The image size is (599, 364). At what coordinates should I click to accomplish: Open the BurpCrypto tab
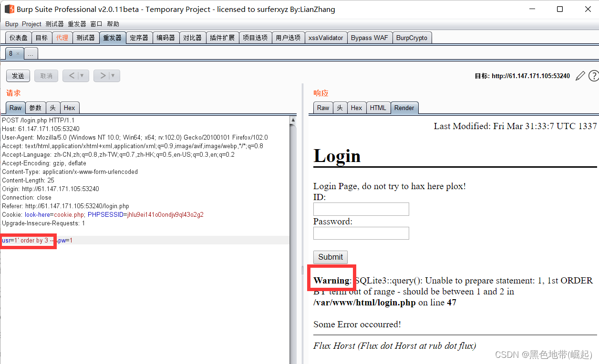[412, 38]
